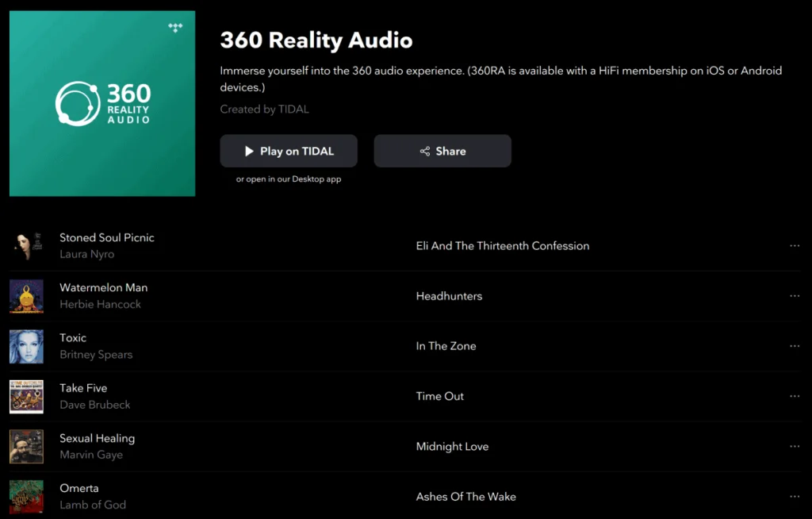Click the Headhunters album art thumbnail
Image resolution: width=812 pixels, height=519 pixels.
(x=26, y=296)
